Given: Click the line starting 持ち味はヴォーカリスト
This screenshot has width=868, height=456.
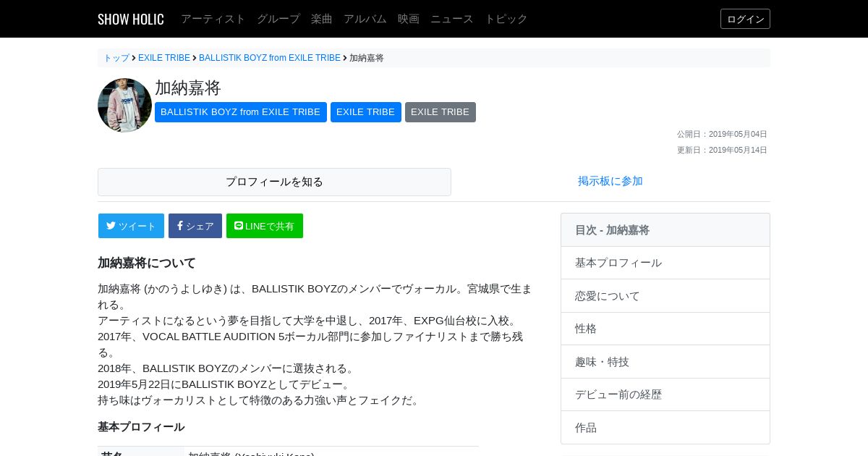Looking at the screenshot, I should (260, 400).
